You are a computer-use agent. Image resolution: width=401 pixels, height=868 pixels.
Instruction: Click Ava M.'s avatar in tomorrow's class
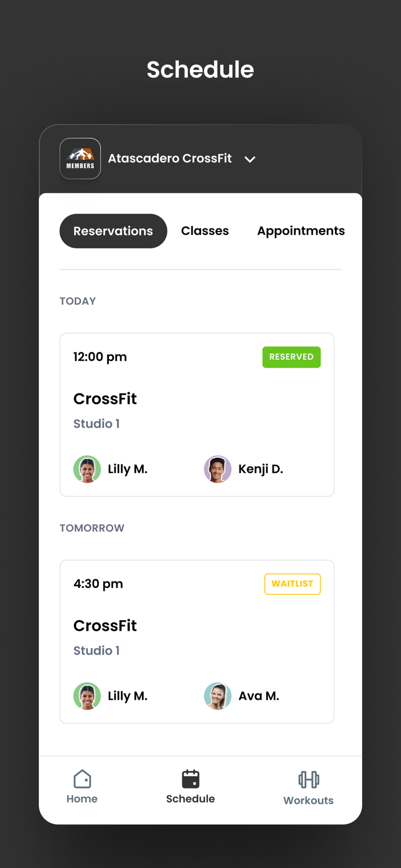coord(218,696)
